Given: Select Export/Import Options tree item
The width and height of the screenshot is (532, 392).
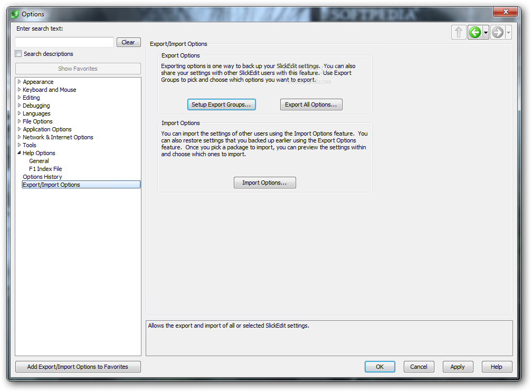Looking at the screenshot, I should pos(81,185).
